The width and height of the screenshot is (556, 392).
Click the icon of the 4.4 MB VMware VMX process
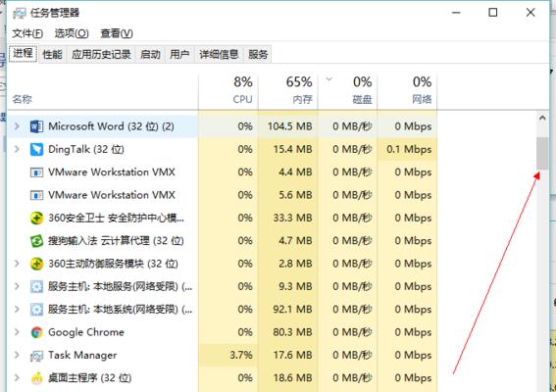pos(36,172)
